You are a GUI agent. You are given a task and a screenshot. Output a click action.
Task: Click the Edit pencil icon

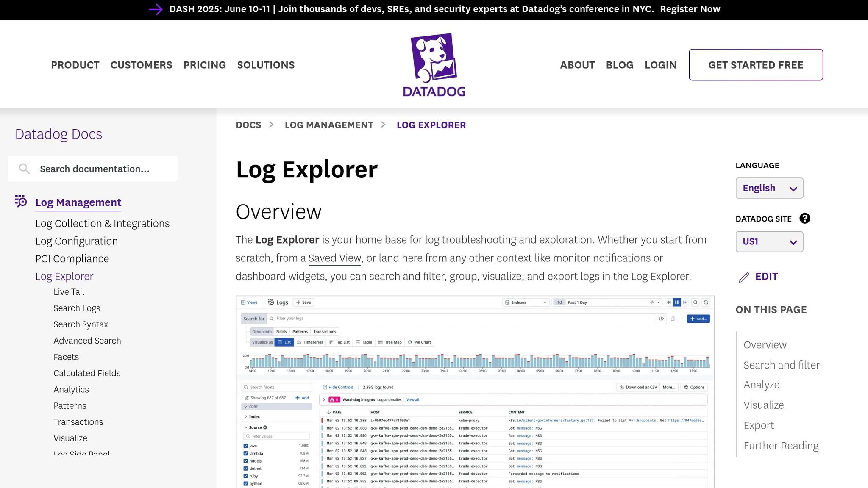[744, 277]
